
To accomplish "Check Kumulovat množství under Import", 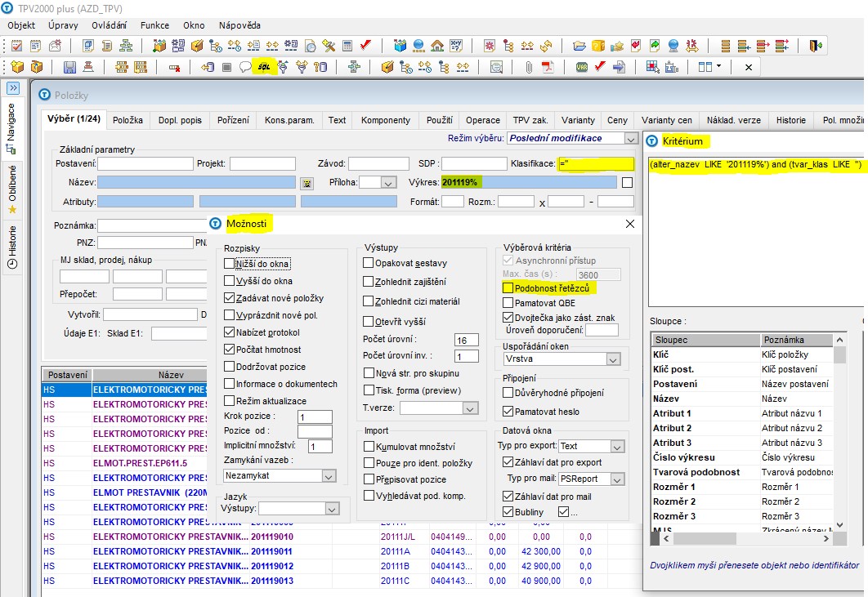I will click(369, 446).
